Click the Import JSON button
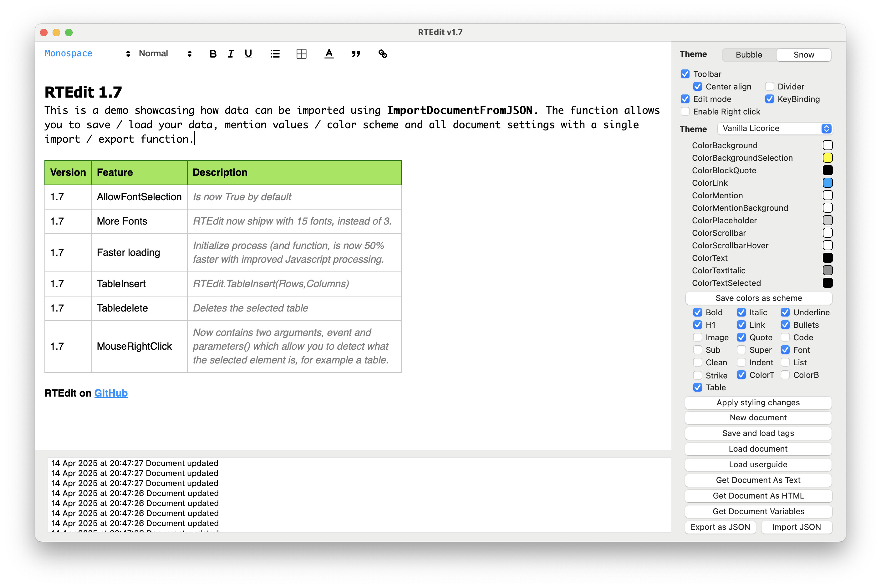This screenshot has width=881, height=588. click(797, 527)
